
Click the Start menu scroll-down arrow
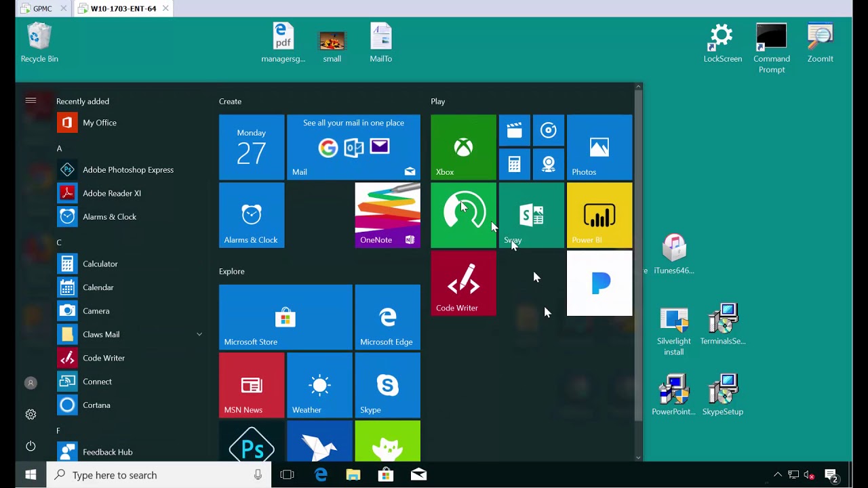[x=638, y=457]
